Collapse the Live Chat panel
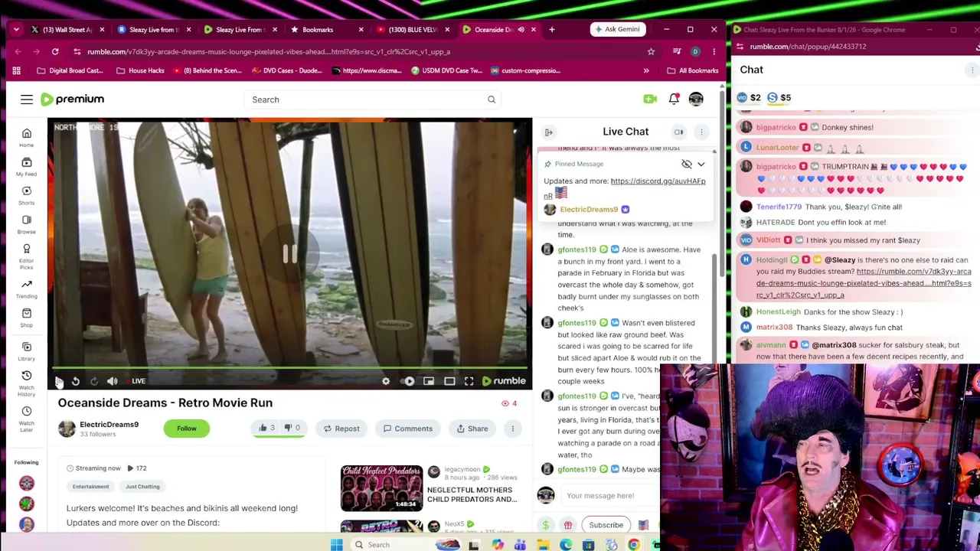Viewport: 980px width, 551px height. click(549, 132)
